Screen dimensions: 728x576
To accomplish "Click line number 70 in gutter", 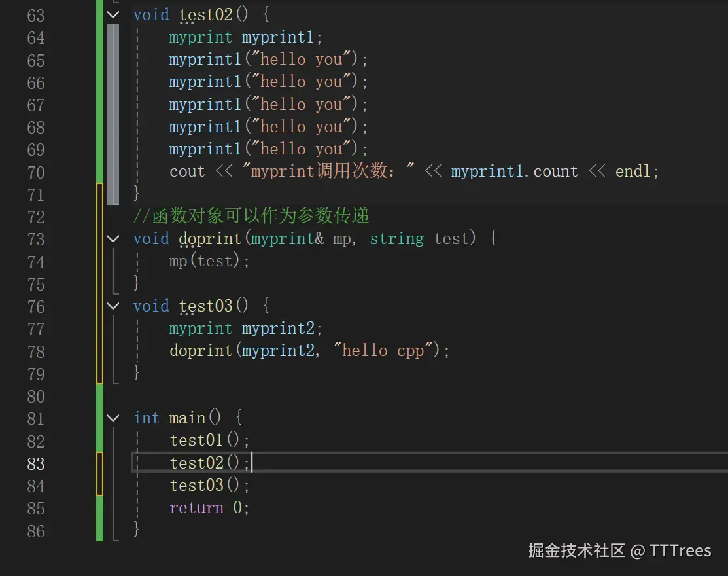I will click(36, 172).
